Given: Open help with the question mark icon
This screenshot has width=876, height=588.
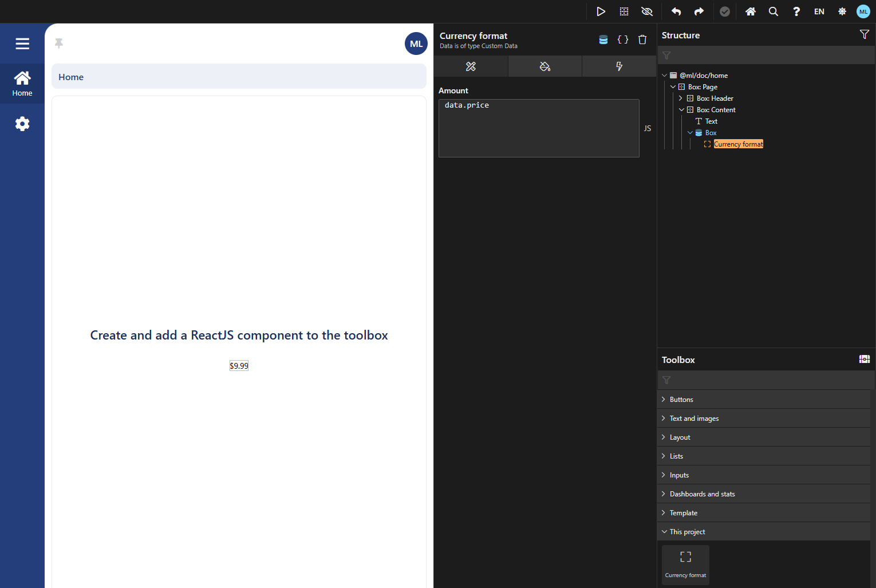Looking at the screenshot, I should (796, 11).
